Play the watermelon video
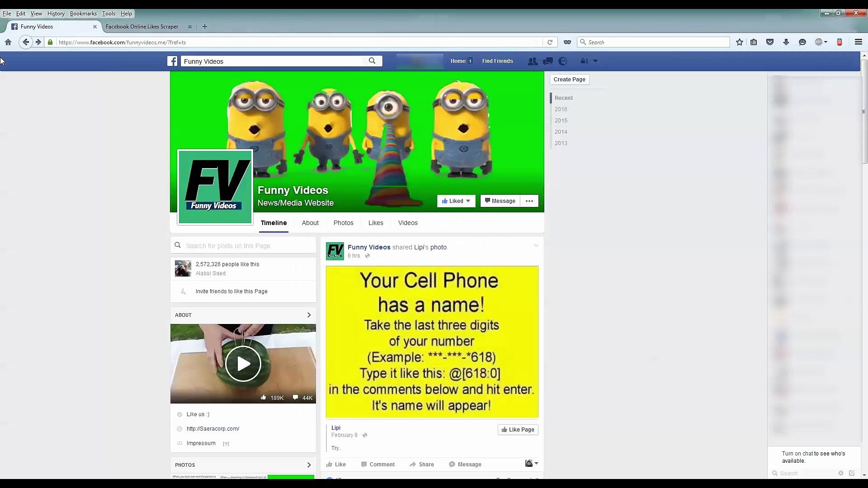The width and height of the screenshot is (868, 488). point(243,364)
